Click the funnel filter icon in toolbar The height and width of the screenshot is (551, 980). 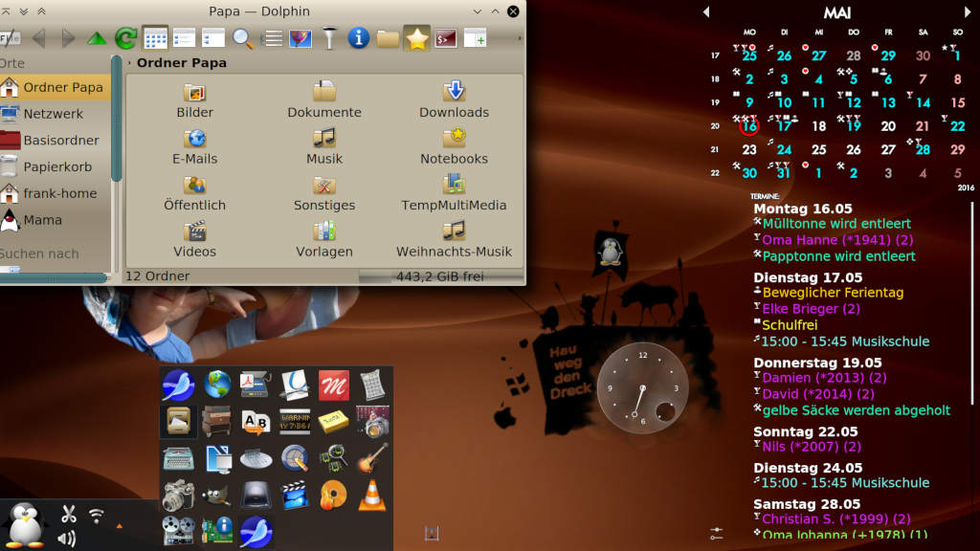point(330,38)
